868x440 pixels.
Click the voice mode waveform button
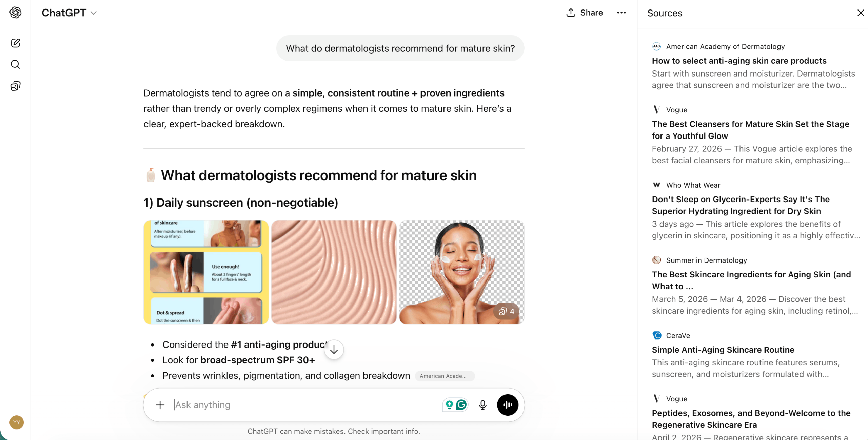click(508, 405)
